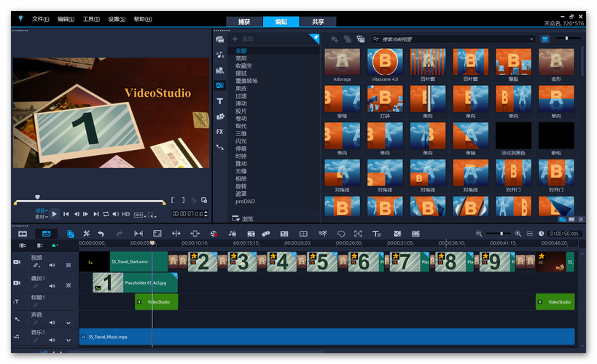Expand the 音乐1 track chevron

click(69, 341)
